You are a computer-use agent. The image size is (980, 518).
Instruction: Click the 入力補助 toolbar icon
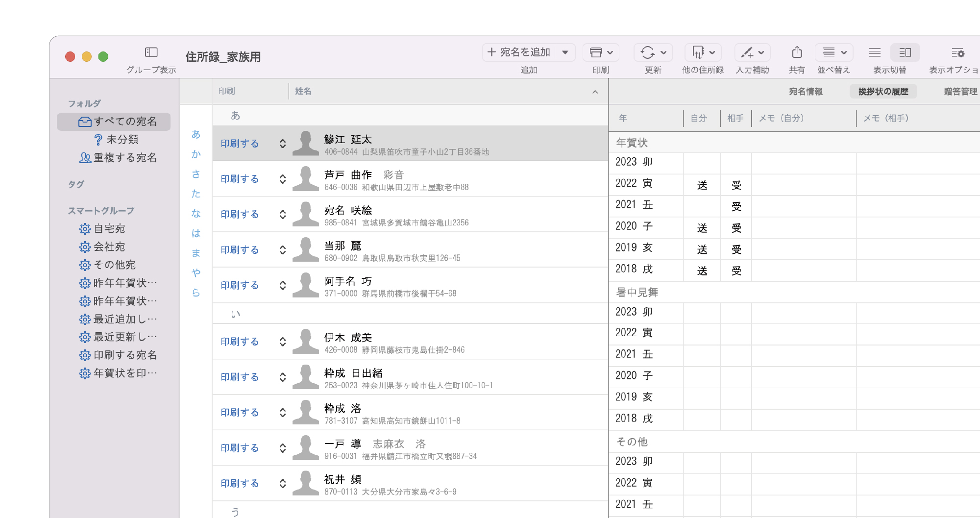click(749, 52)
